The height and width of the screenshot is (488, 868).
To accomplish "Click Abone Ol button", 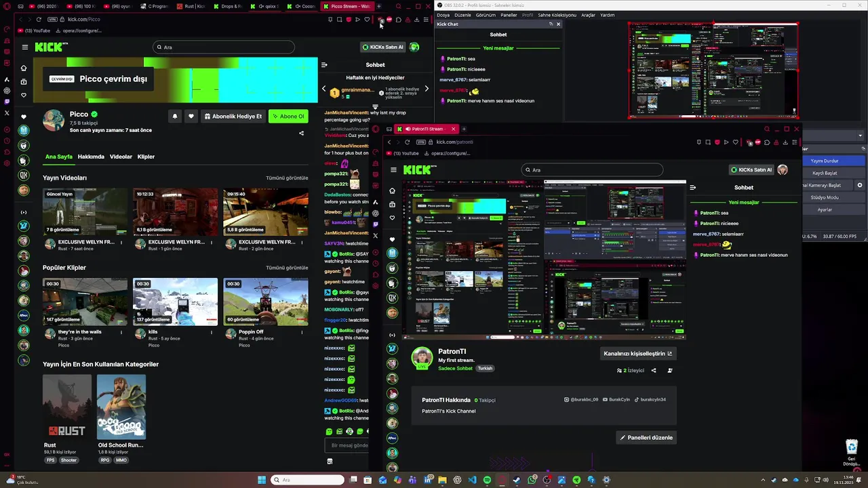I will point(288,116).
